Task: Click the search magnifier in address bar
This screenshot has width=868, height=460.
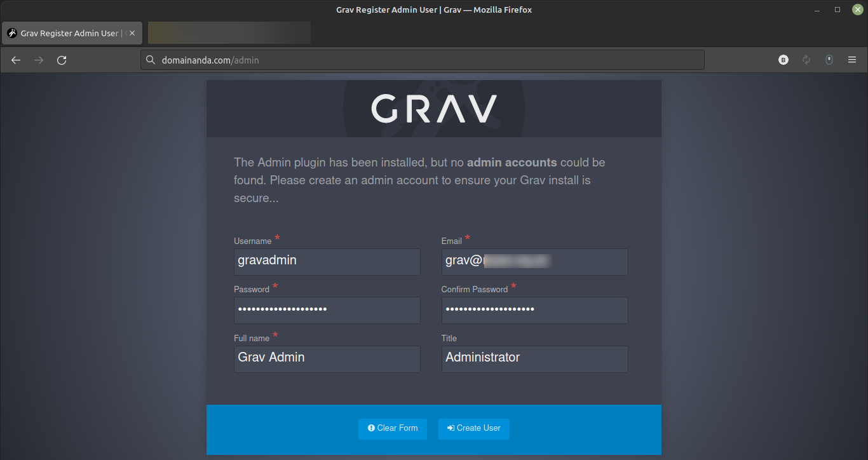Action: pos(151,60)
